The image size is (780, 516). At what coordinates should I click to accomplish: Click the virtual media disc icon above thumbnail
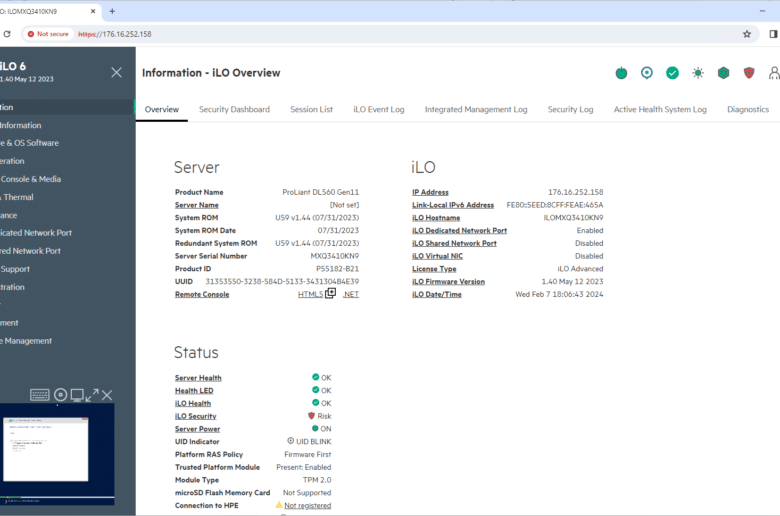pos(61,395)
